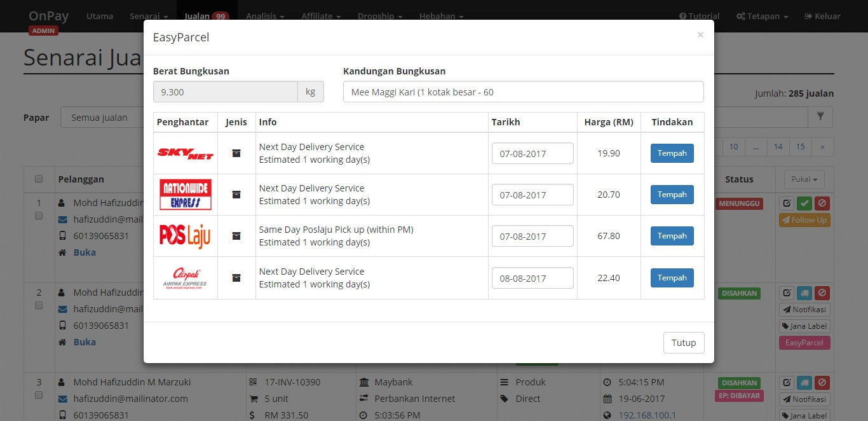
Task: Tick the checkbox for sale row 3
Action: pos(39,396)
